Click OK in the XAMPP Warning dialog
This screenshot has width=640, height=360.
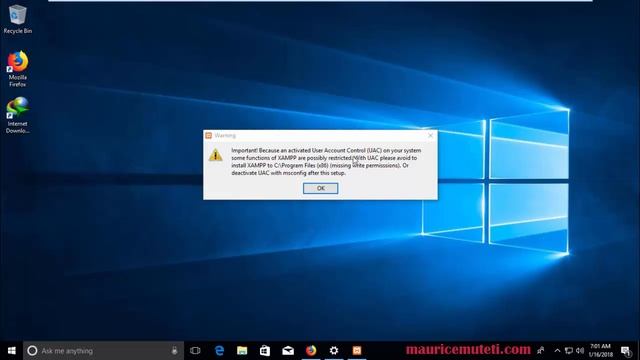pyautogui.click(x=320, y=188)
